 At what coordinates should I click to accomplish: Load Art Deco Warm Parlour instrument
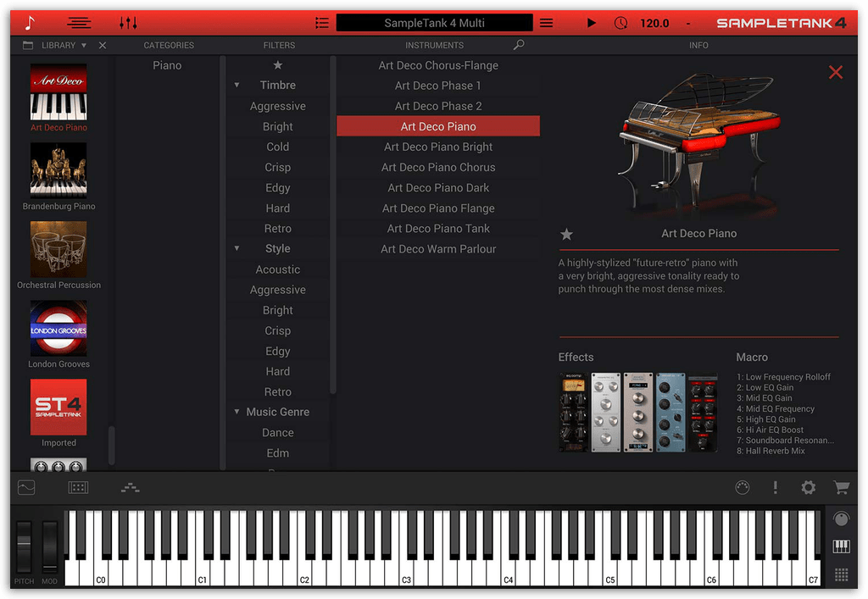coord(438,249)
